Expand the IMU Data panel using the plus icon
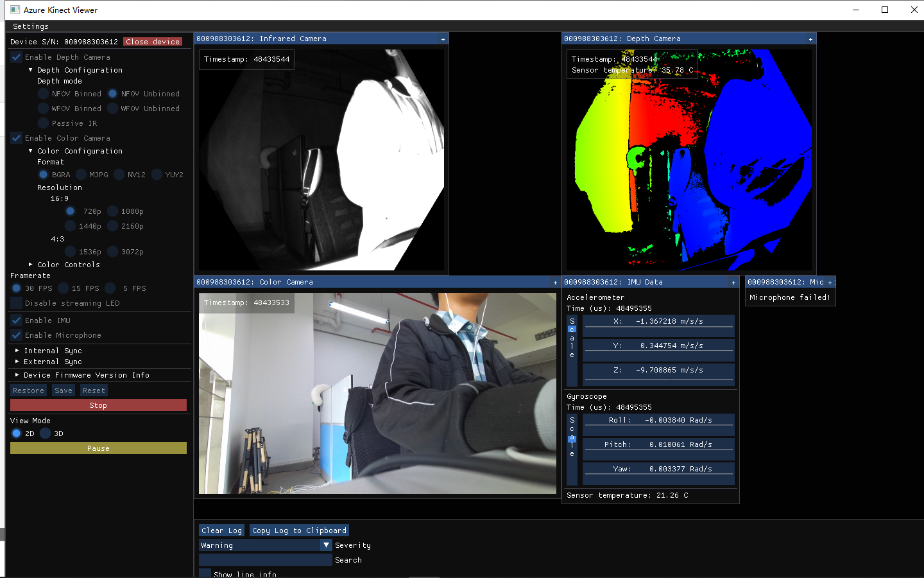924x578 pixels. coord(733,282)
